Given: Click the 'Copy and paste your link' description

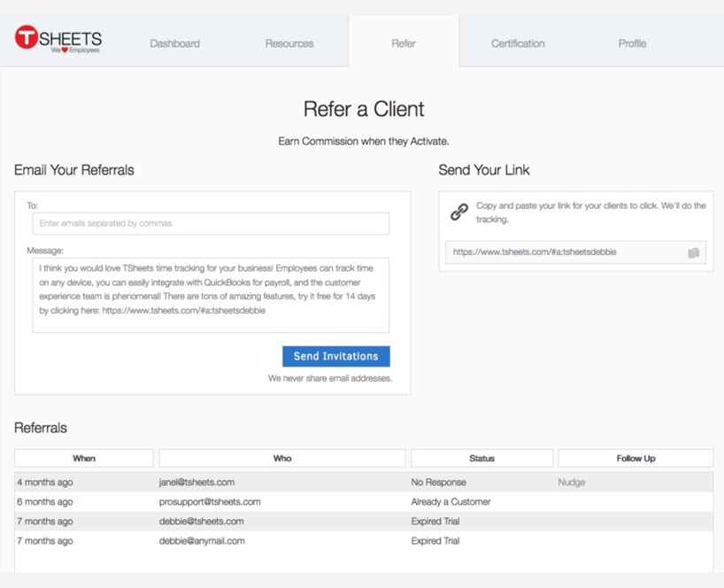Looking at the screenshot, I should point(591,213).
